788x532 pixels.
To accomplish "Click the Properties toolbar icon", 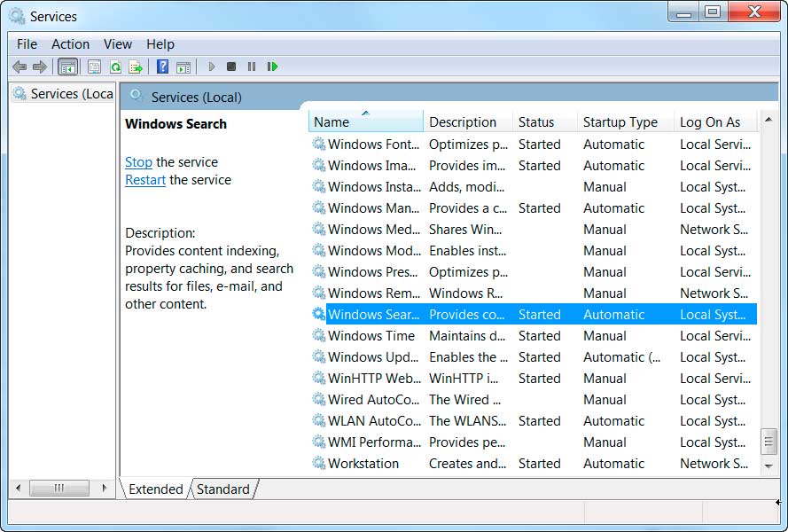I will pyautogui.click(x=94, y=66).
